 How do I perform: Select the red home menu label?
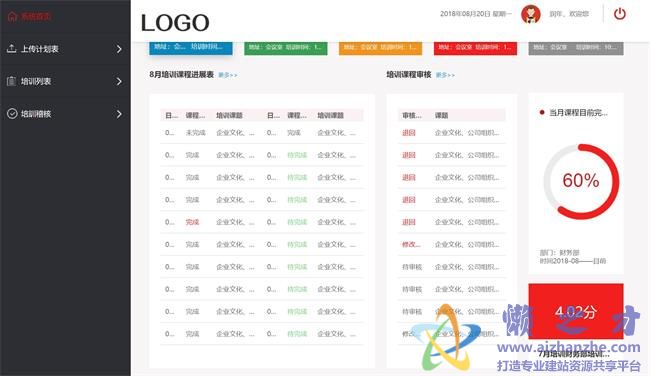click(36, 17)
